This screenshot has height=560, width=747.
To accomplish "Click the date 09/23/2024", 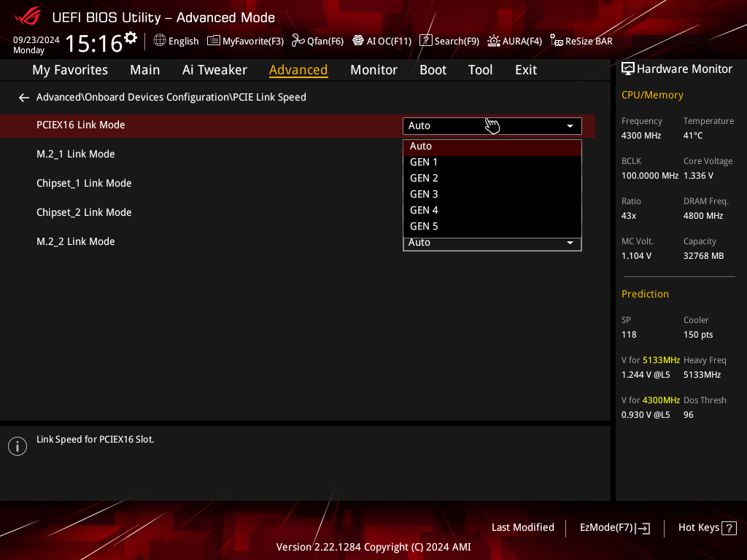I will (x=36, y=40).
